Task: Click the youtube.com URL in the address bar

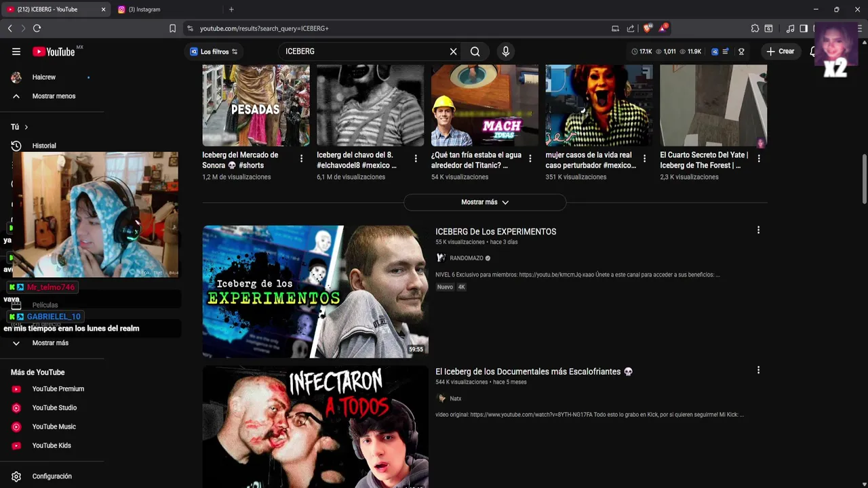Action: click(264, 28)
